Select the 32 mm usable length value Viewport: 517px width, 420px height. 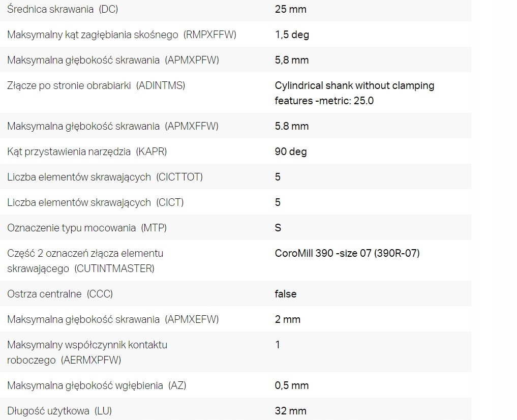coord(290,411)
